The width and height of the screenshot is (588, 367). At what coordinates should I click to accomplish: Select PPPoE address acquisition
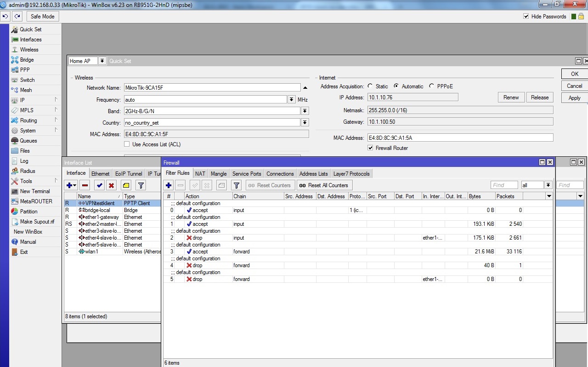[431, 86]
